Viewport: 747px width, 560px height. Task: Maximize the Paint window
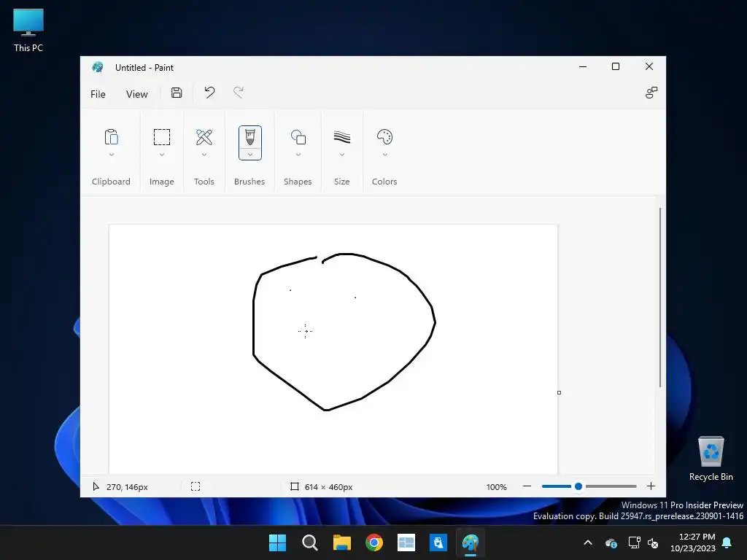click(616, 66)
